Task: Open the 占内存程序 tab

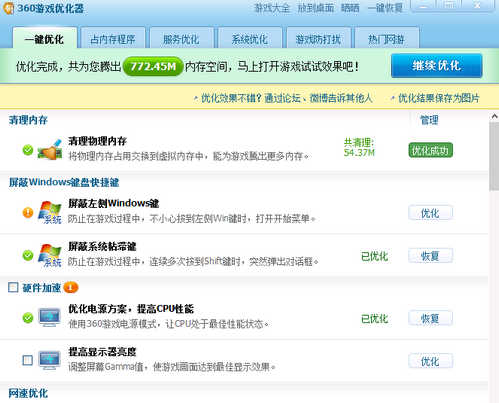Action: point(113,39)
